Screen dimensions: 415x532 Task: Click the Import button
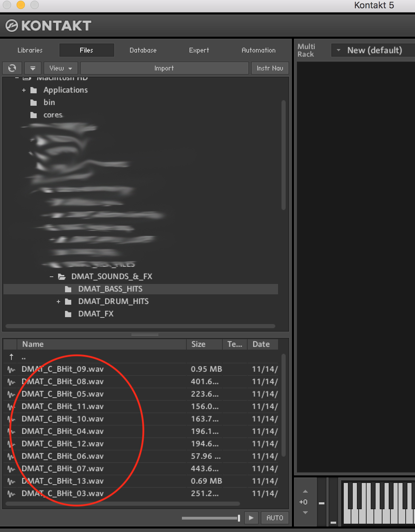click(x=164, y=68)
